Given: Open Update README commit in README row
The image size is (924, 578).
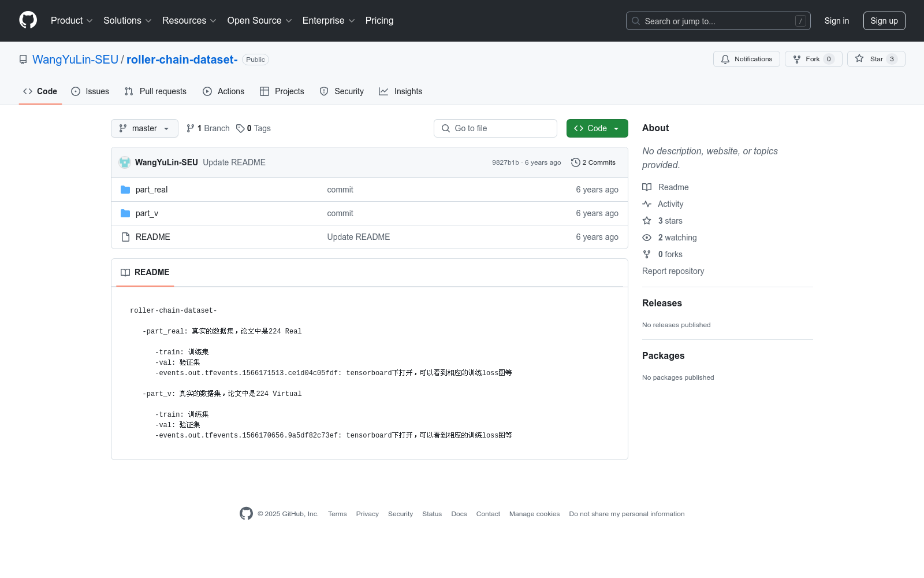Looking at the screenshot, I should [x=359, y=237].
